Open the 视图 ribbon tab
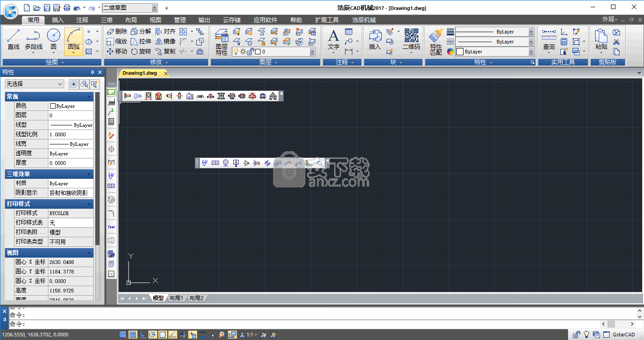 click(156, 20)
